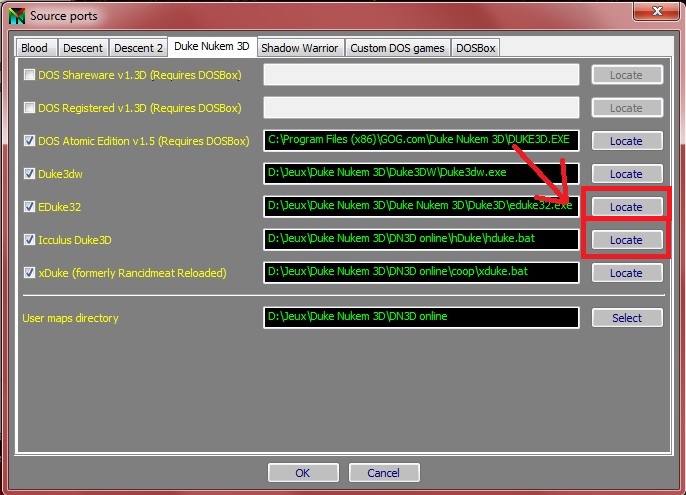Switch to the Blood tab
Image resolution: width=686 pixels, height=495 pixels.
click(x=35, y=48)
